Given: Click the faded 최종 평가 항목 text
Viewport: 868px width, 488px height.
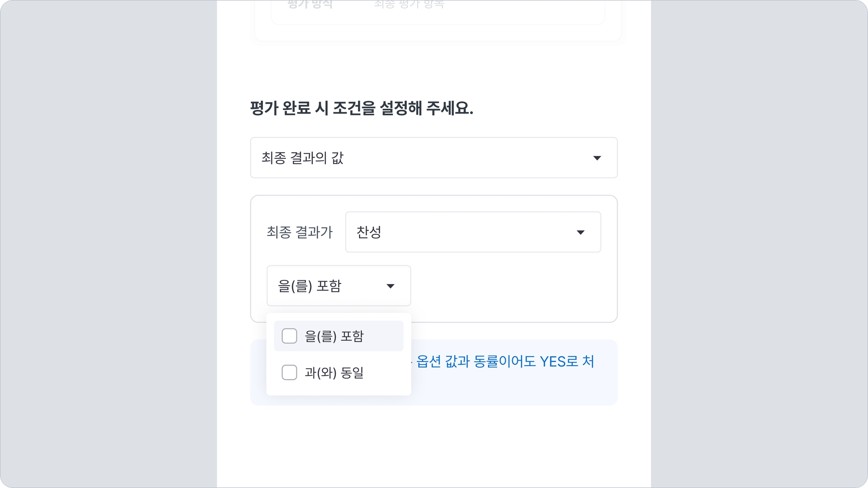Looking at the screenshot, I should tap(409, 4).
